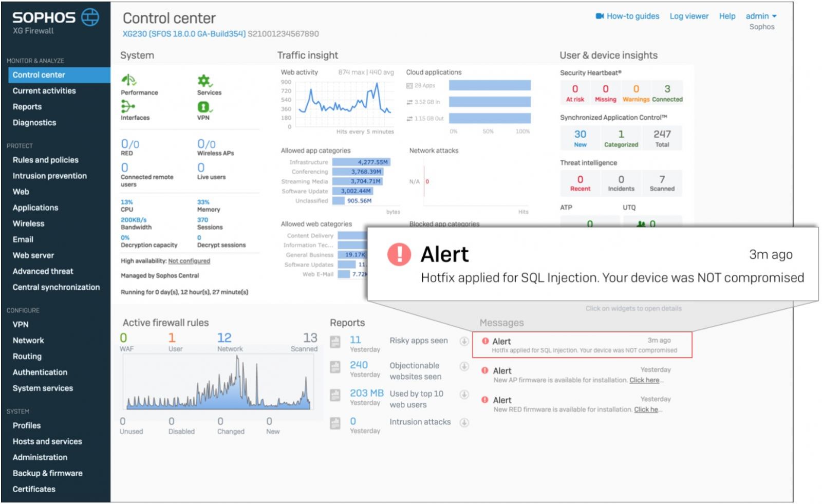822x504 pixels.
Task: Open the Wireless section
Action: coord(29,224)
